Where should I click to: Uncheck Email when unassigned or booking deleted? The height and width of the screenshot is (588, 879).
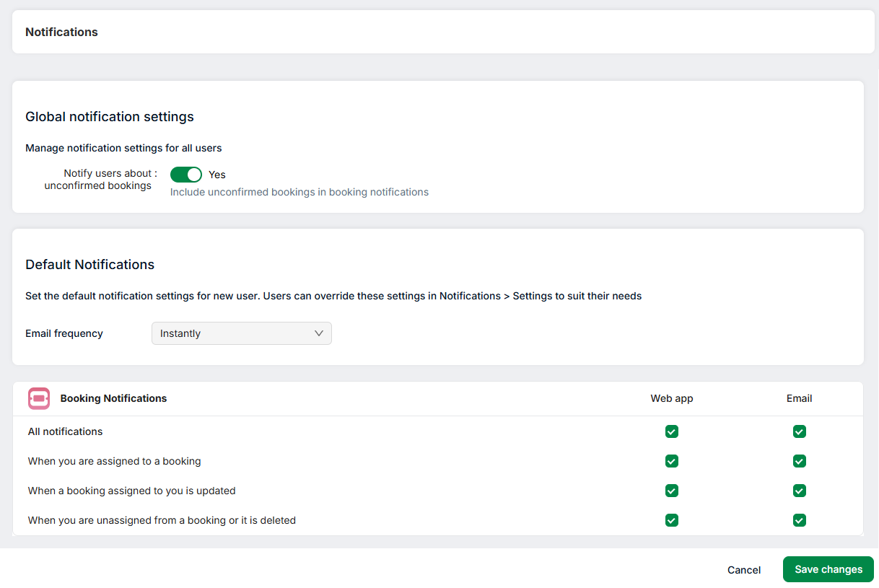799,520
